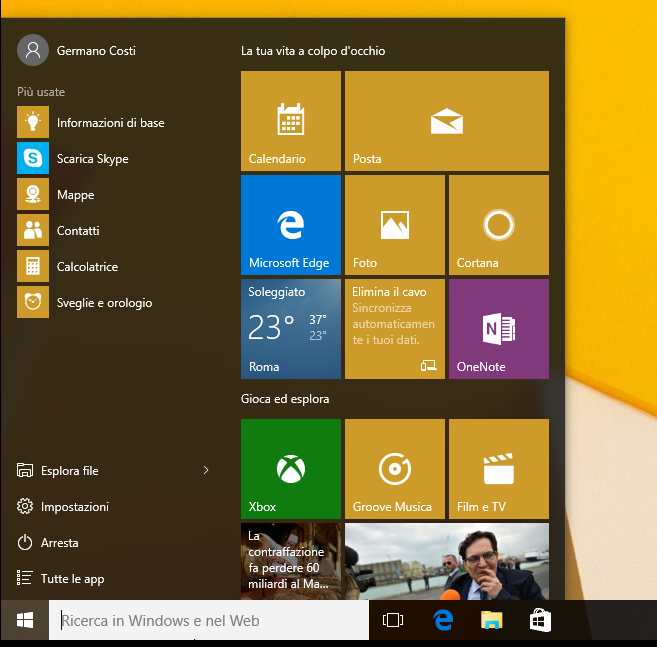This screenshot has height=647, width=657.
Task: Open Task View in the taskbar
Action: (393, 620)
